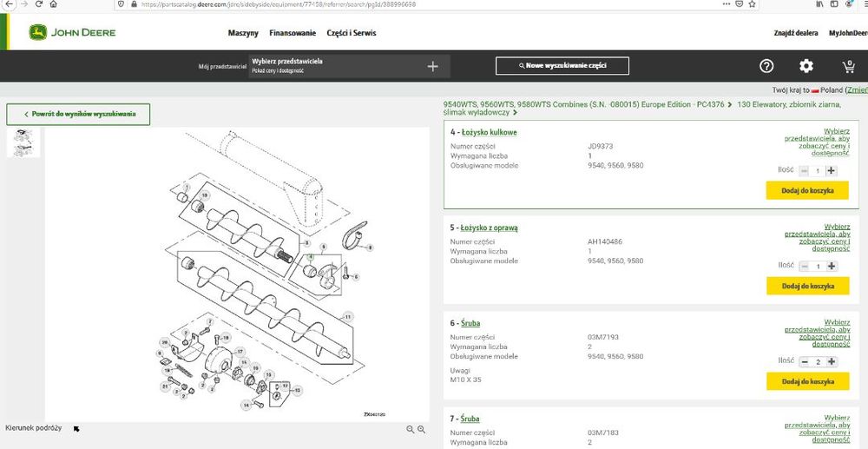
Task: Open the browser library icon
Action: pos(819,3)
